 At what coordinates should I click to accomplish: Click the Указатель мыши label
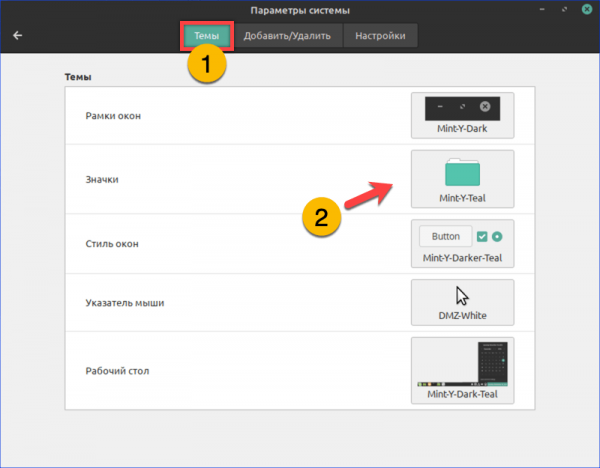point(125,303)
